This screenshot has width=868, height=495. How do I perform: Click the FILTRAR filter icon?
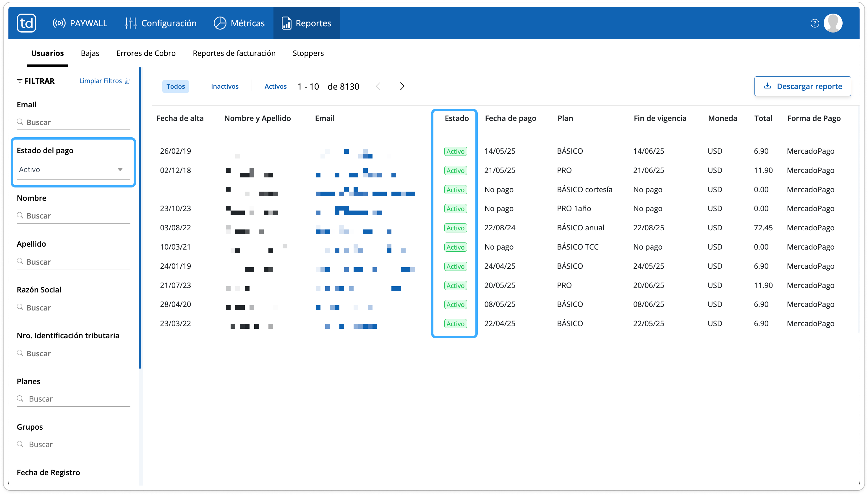point(20,81)
